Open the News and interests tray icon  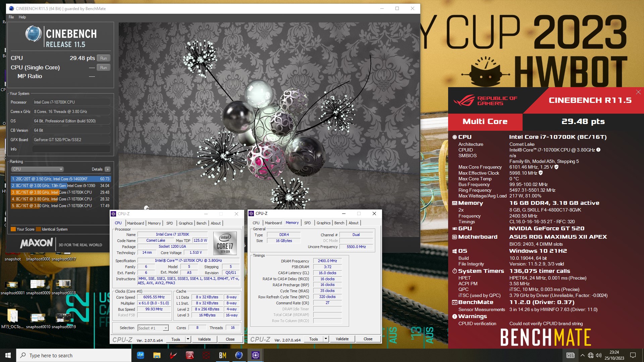click(570, 355)
